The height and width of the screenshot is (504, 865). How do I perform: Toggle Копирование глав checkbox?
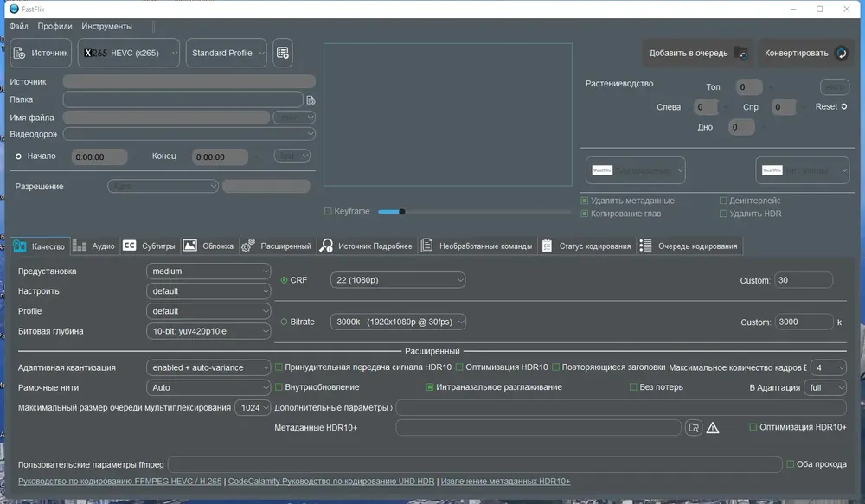click(x=584, y=214)
